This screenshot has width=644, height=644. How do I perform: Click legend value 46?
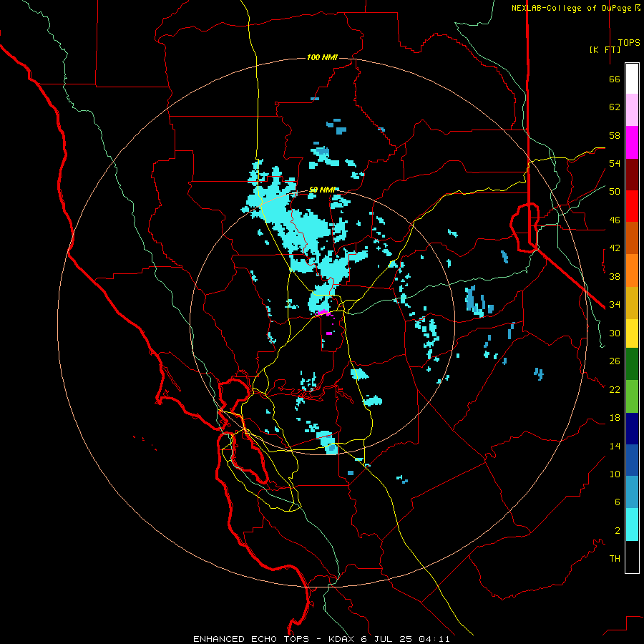click(x=615, y=220)
